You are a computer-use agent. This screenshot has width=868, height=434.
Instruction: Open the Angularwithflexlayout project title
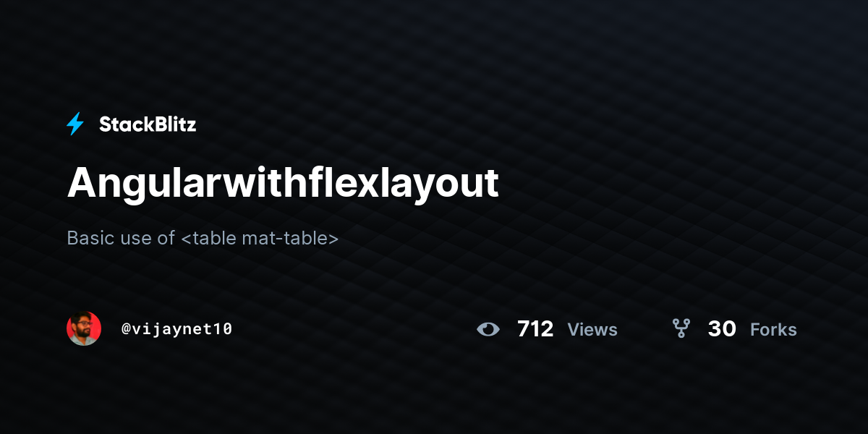pos(283,183)
